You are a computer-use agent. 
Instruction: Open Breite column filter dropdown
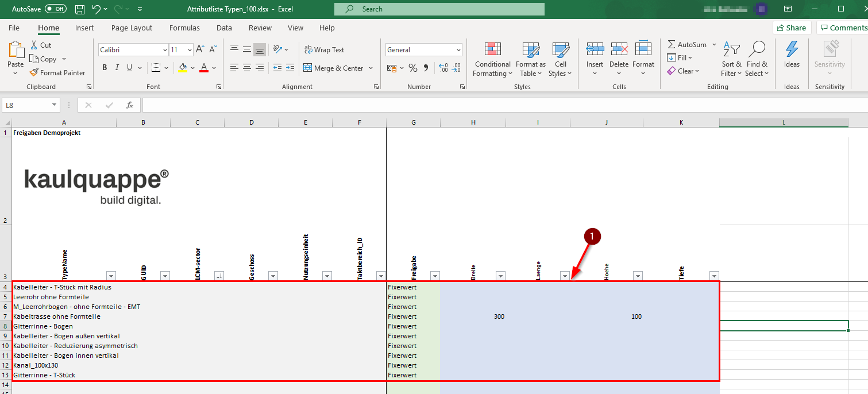[x=500, y=276]
